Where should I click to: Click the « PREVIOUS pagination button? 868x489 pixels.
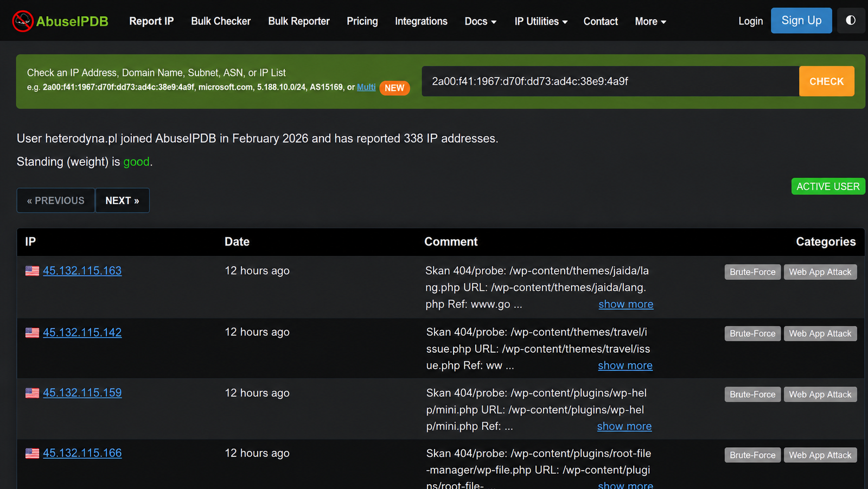click(x=56, y=200)
